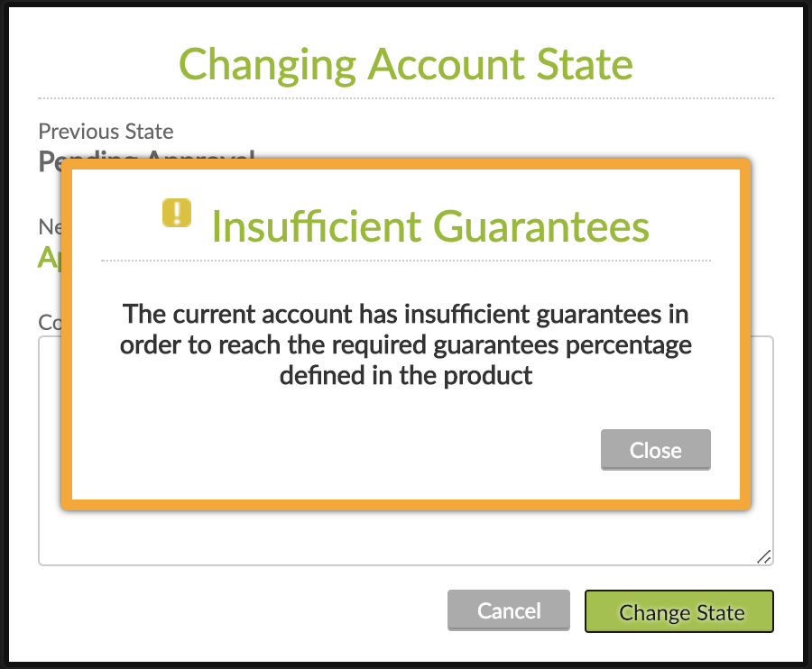
Task: Select the Insufficient Guarantees alert icon
Action: (177, 214)
